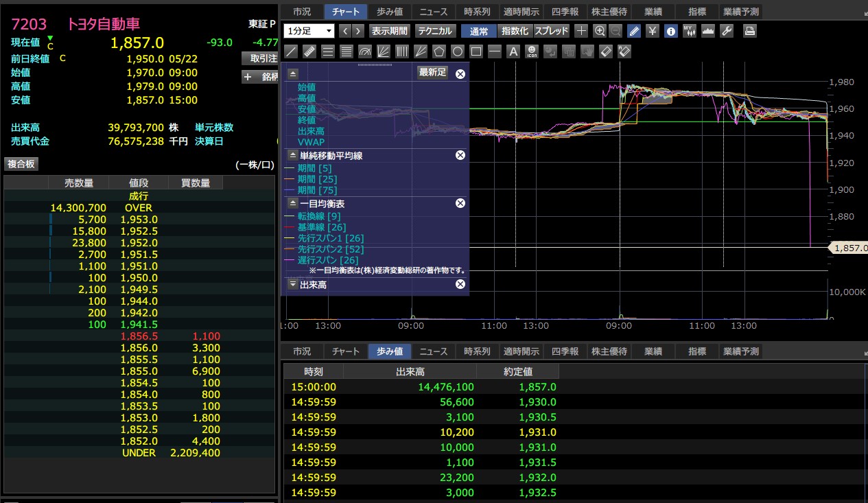Viewport: 868px width, 503px height.
Task: Switch chart mode to 通常
Action: (x=479, y=31)
